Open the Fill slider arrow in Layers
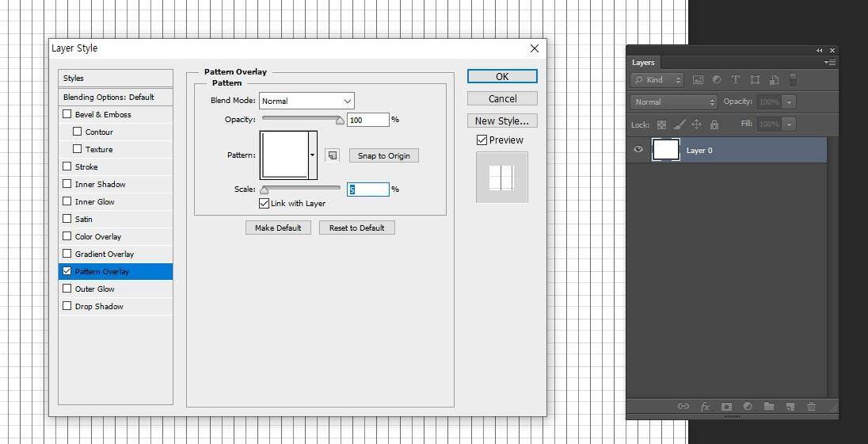868x444 pixels. pyautogui.click(x=790, y=124)
